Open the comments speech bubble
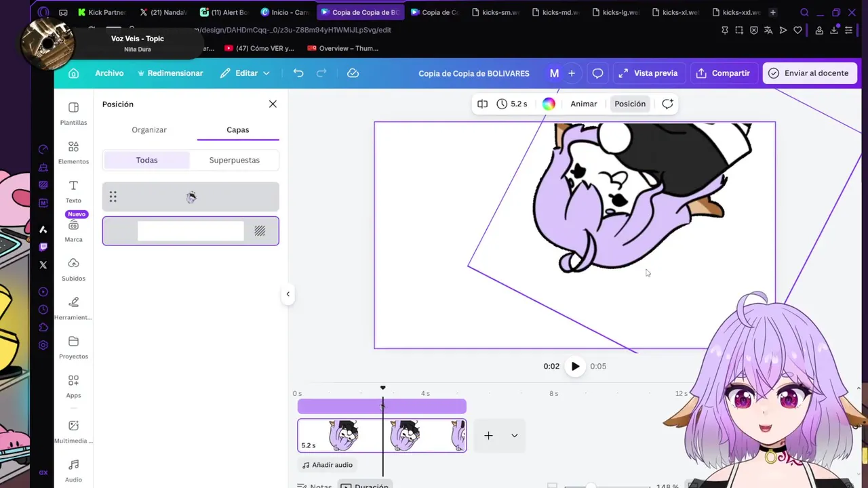 click(x=597, y=73)
